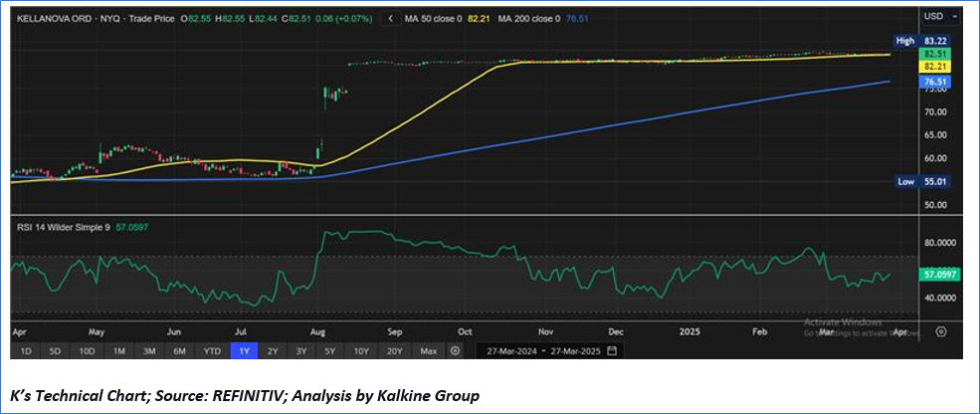This screenshot has width=980, height=414.
Task: Click the Aug label on time axis
Action: [x=317, y=332]
